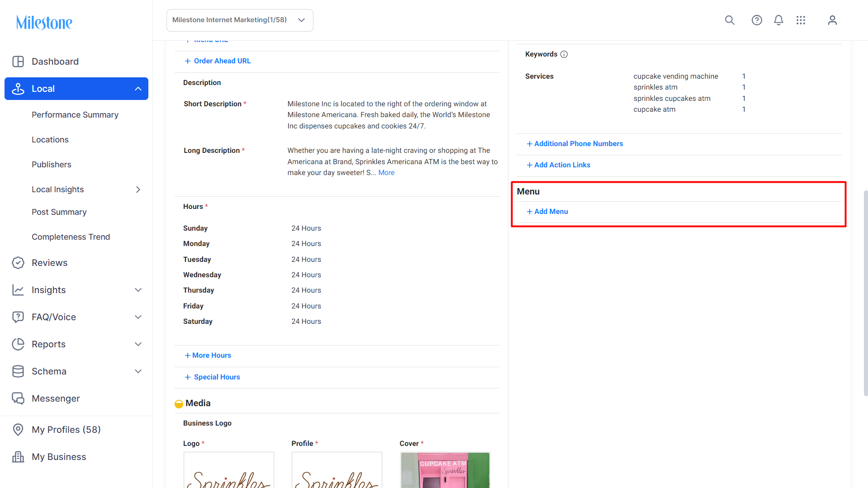The image size is (868, 488).
Task: Add Additional Phone Numbers
Action: (574, 144)
